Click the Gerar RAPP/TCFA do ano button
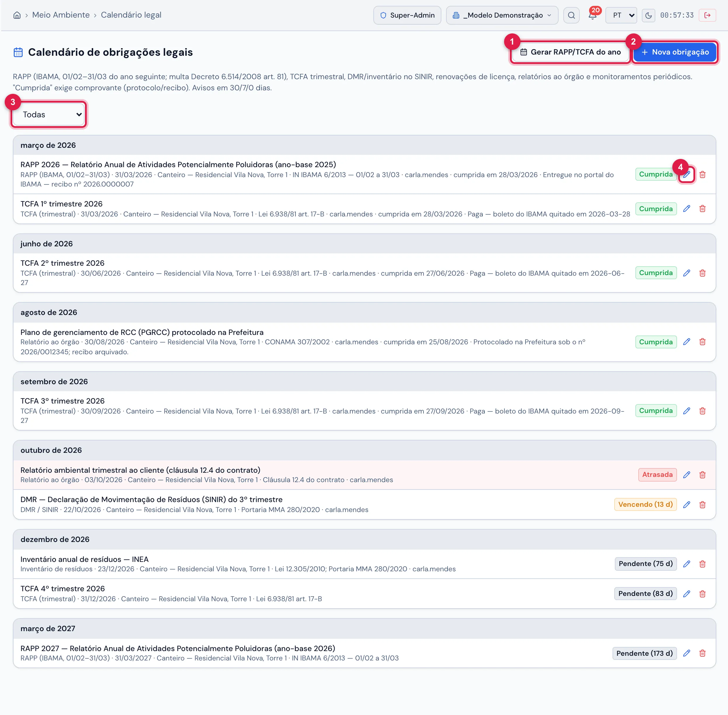Image resolution: width=728 pixels, height=715 pixels. click(570, 52)
